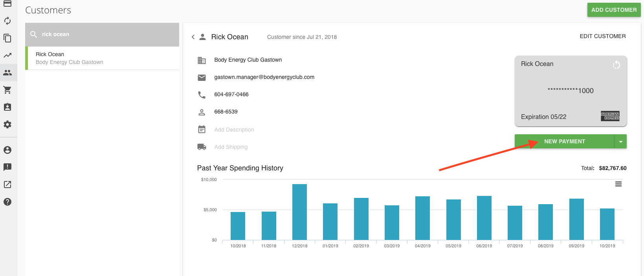The width and height of the screenshot is (644, 276).
Task: Open the trending analytics sidebar icon
Action: point(7,55)
